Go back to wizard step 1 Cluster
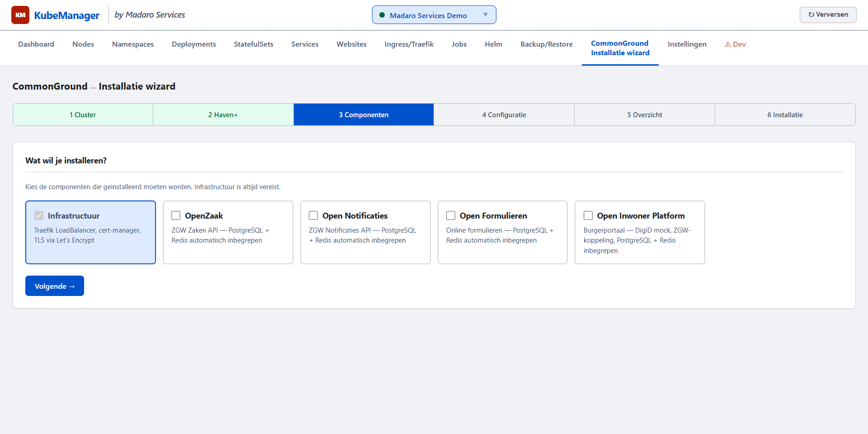868x434 pixels. (83, 114)
